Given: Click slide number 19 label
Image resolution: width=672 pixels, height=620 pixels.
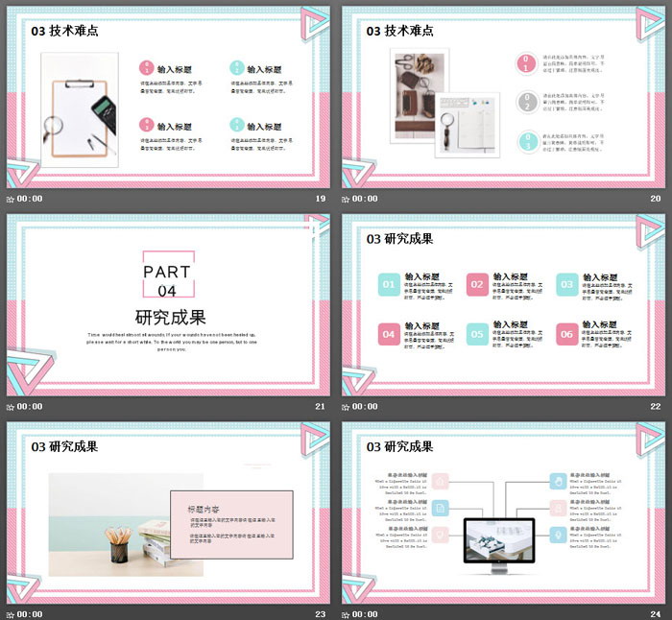Looking at the screenshot, I should tap(321, 199).
